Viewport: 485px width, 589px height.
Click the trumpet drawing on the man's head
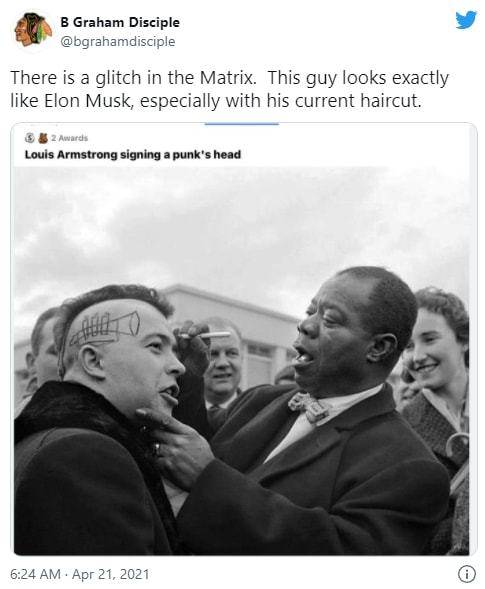pyautogui.click(x=105, y=329)
